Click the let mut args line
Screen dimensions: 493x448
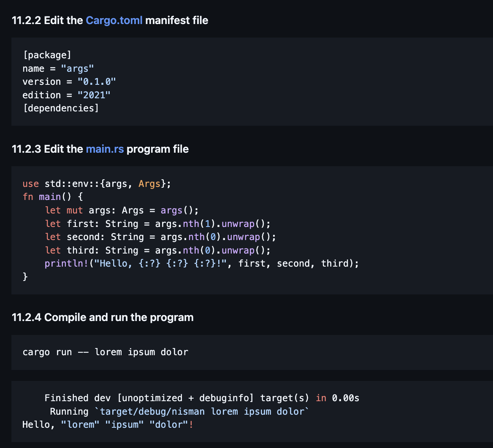122,210
